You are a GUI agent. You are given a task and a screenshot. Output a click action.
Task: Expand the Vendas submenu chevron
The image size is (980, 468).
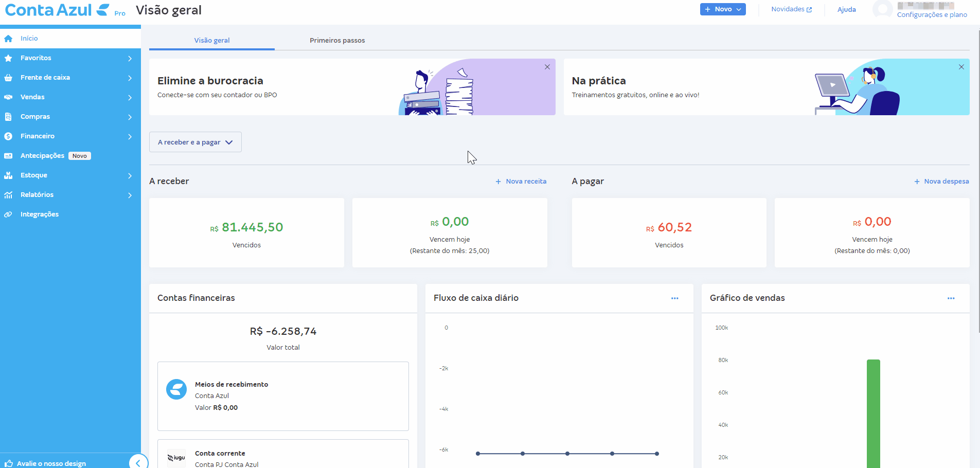pos(130,98)
